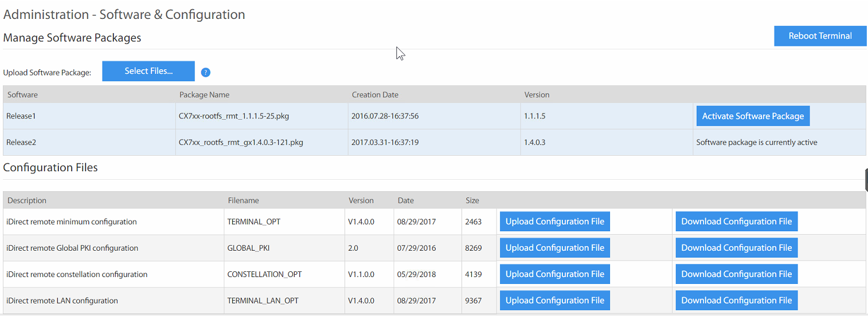Activate the Release1 software package
Screen dimensions: 868x316
pos(753,116)
